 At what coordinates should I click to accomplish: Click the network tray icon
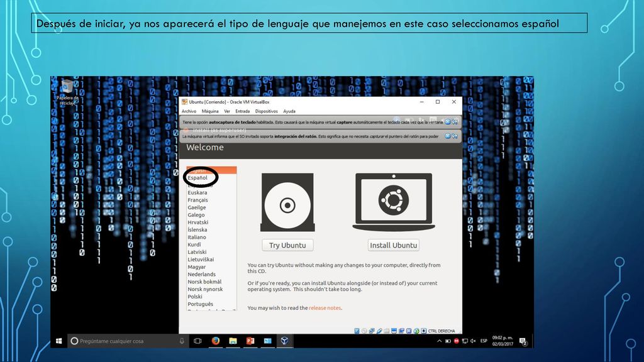pyautogui.click(x=465, y=341)
